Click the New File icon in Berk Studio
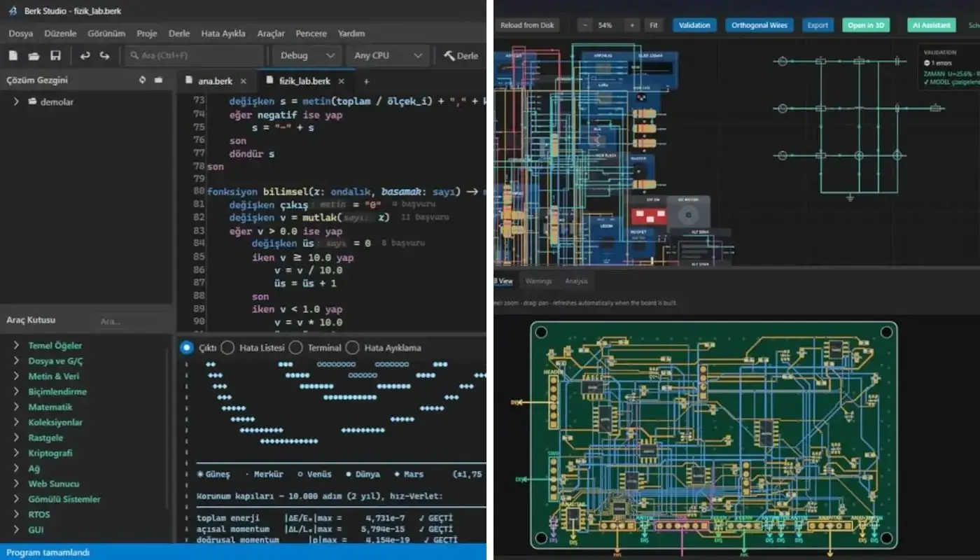 [x=13, y=55]
